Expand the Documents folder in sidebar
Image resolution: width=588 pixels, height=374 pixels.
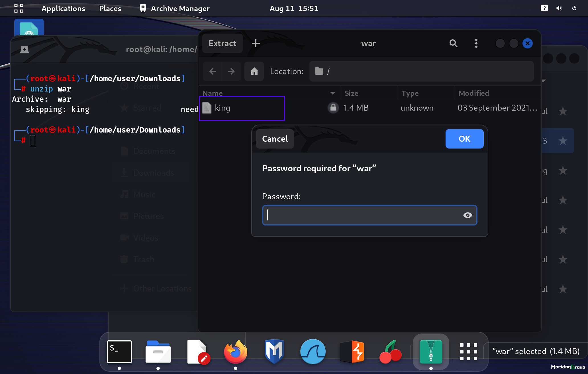tap(154, 151)
